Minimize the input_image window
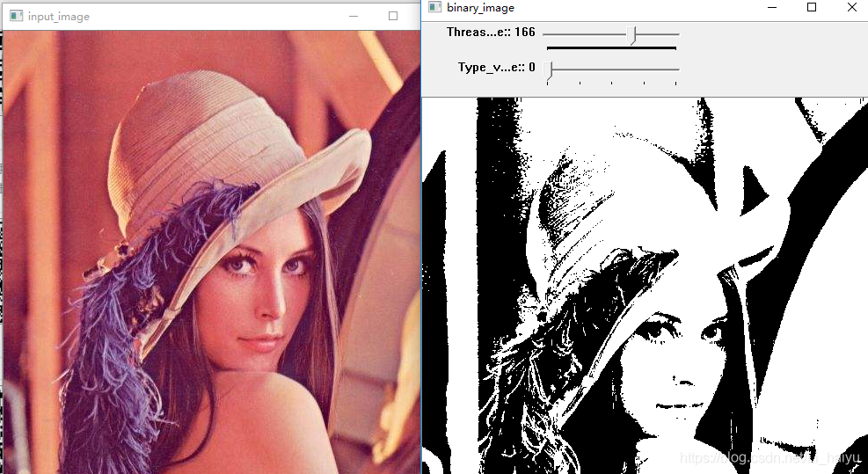The width and height of the screenshot is (868, 474). pyautogui.click(x=354, y=16)
